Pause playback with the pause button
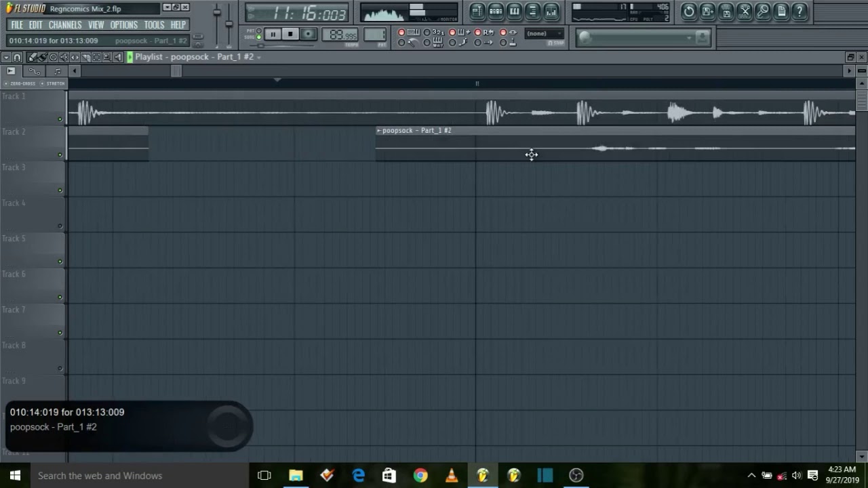Image resolution: width=868 pixels, height=488 pixels. (273, 34)
